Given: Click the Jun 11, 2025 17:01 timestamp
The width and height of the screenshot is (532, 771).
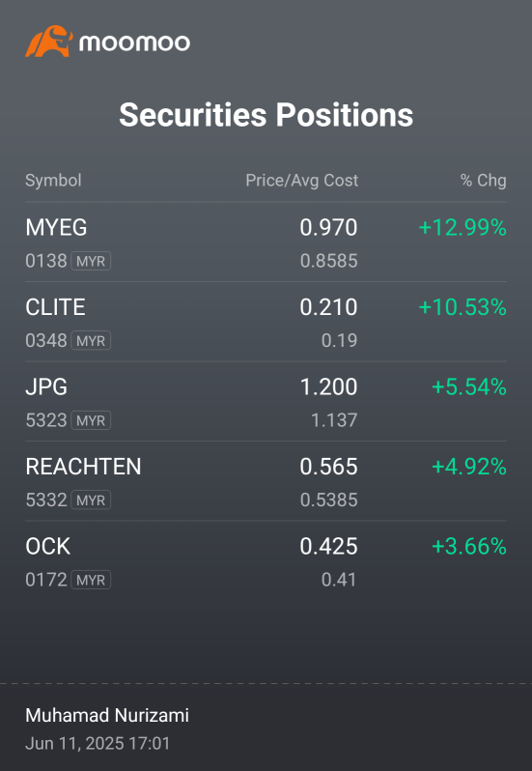Looking at the screenshot, I should (x=98, y=744).
